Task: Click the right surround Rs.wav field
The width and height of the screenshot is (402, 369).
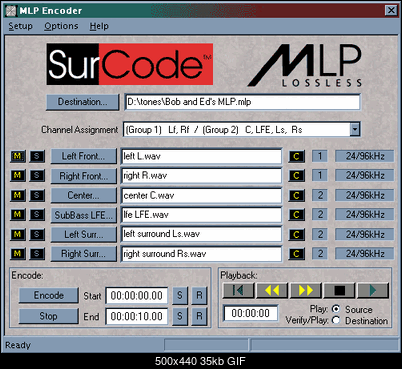Action: click(x=201, y=254)
